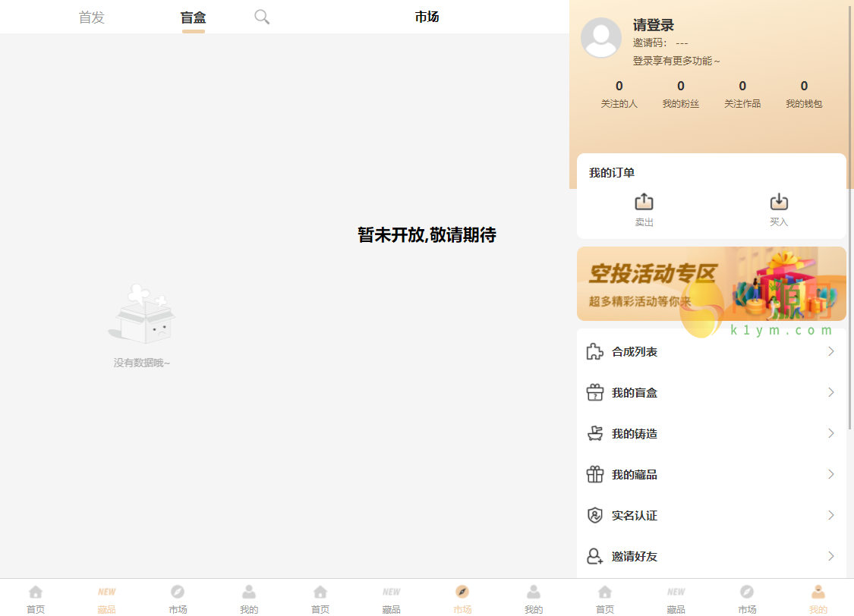The image size is (854, 616).
Task: Expand 邀请好友 row chevron
Action: click(x=830, y=556)
